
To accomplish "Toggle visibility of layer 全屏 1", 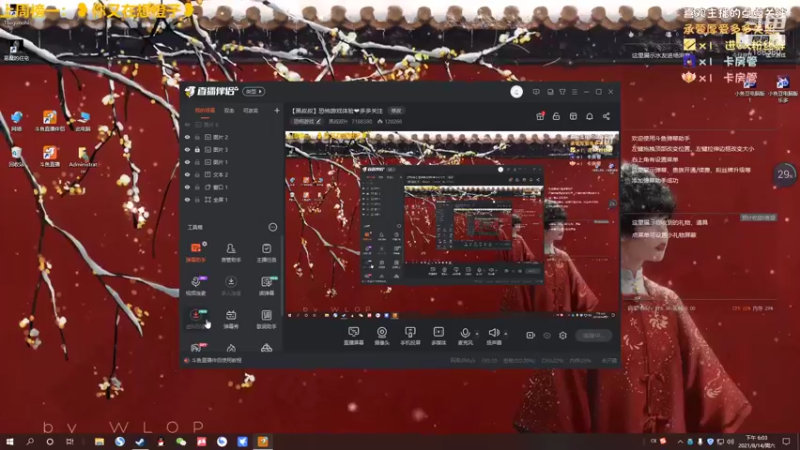I will coord(187,199).
